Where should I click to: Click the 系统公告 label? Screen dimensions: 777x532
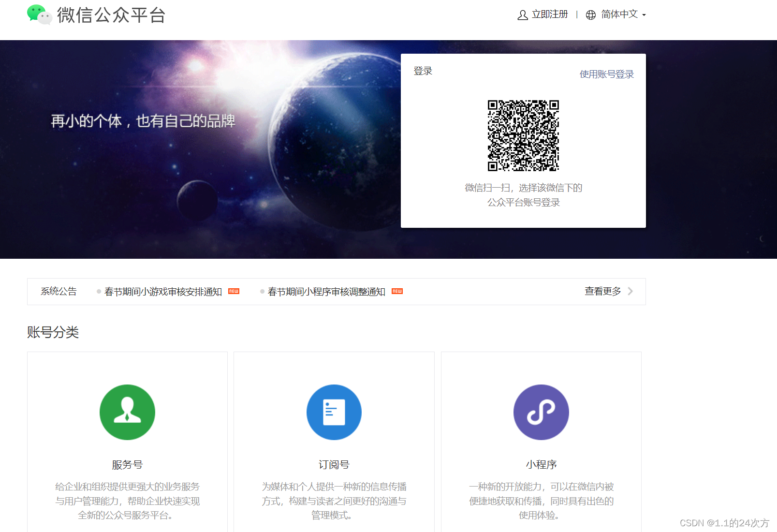point(59,291)
